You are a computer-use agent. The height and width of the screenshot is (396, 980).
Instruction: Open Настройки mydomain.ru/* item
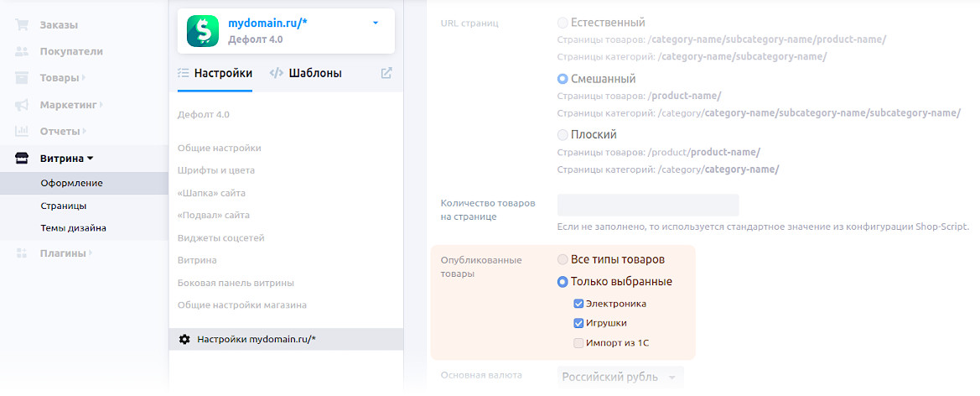[286, 339]
